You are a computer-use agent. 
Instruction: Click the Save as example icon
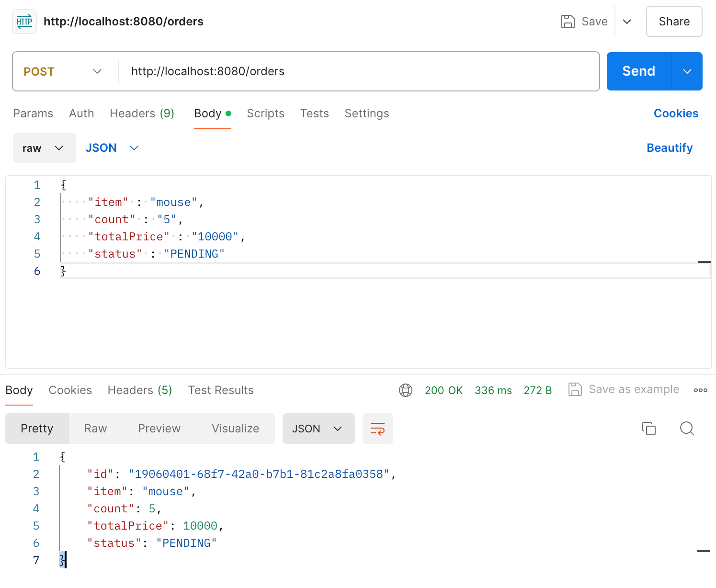(575, 389)
